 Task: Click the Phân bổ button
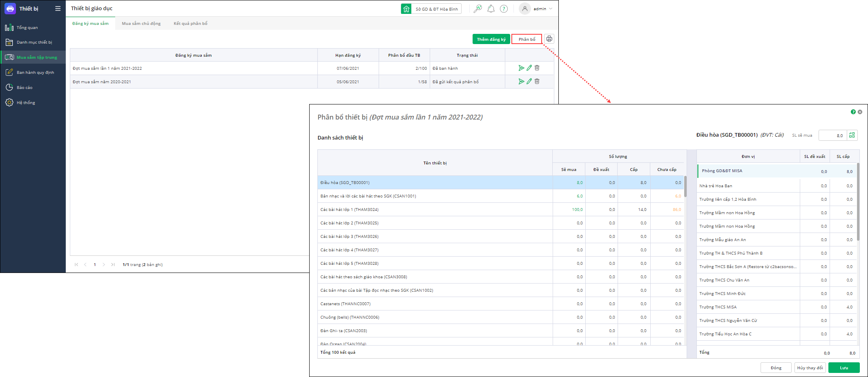coord(527,39)
